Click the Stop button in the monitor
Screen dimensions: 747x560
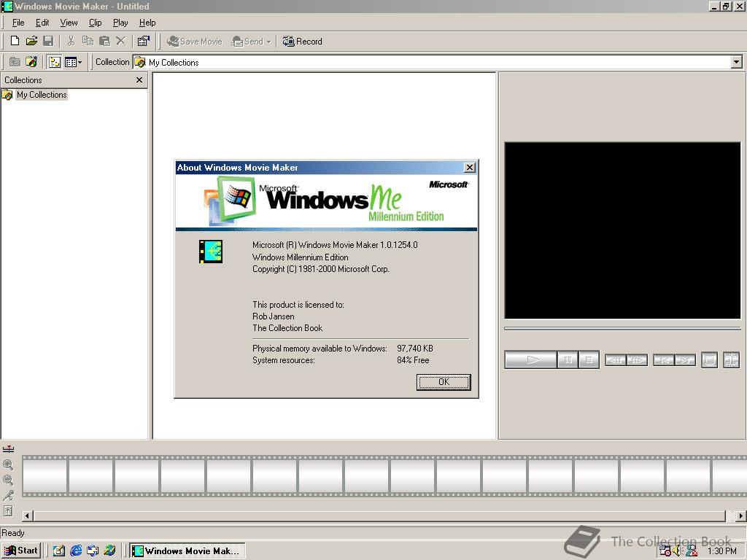tap(589, 359)
